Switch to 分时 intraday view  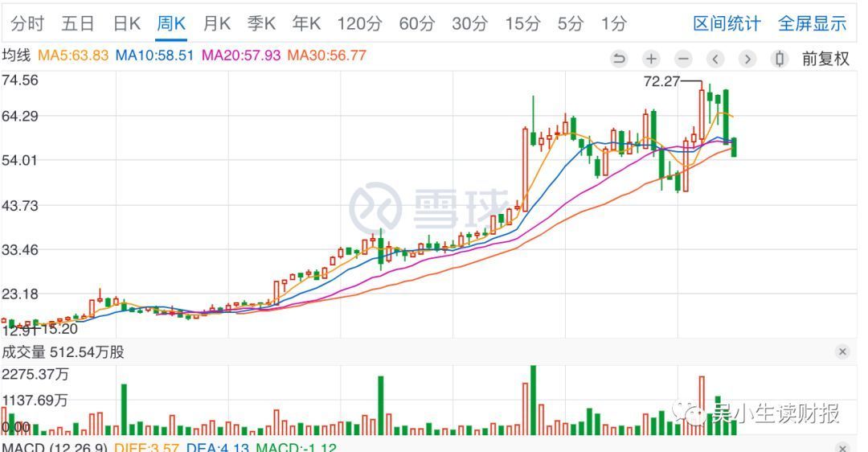click(27, 23)
